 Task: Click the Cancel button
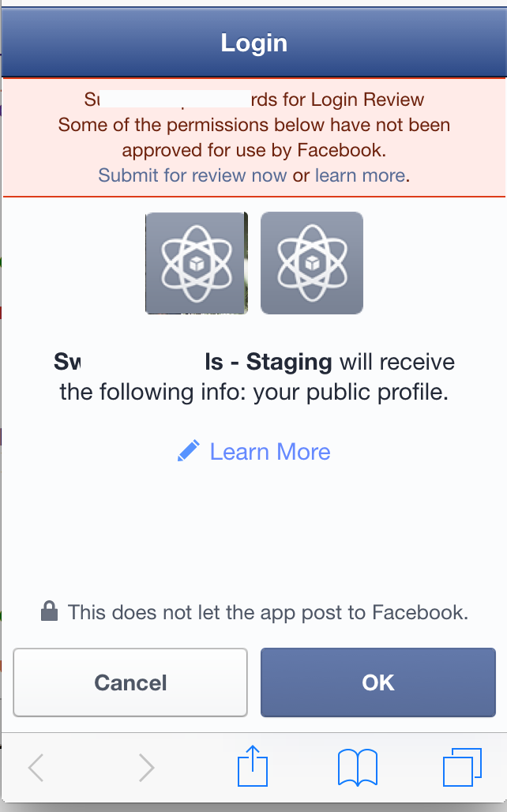tap(130, 682)
